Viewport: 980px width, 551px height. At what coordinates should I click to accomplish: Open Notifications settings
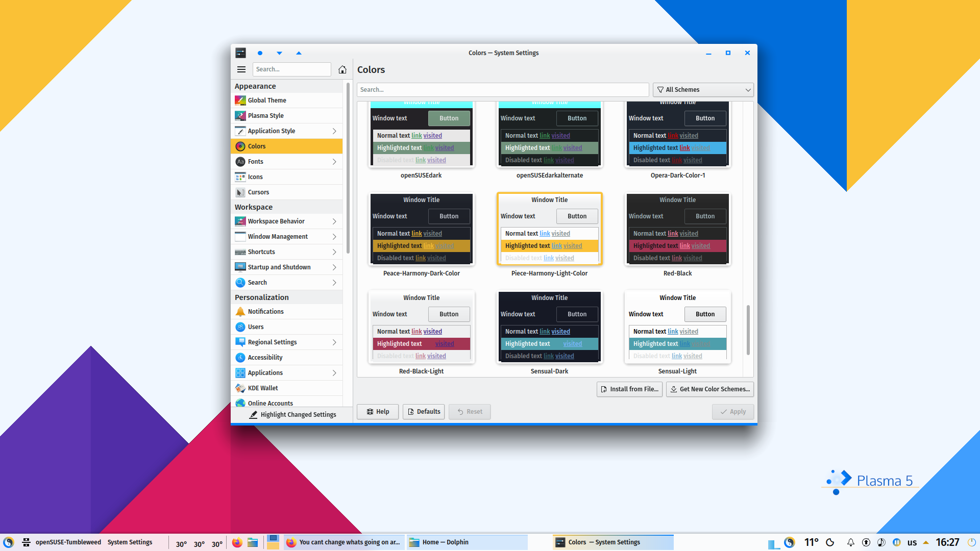(286, 312)
